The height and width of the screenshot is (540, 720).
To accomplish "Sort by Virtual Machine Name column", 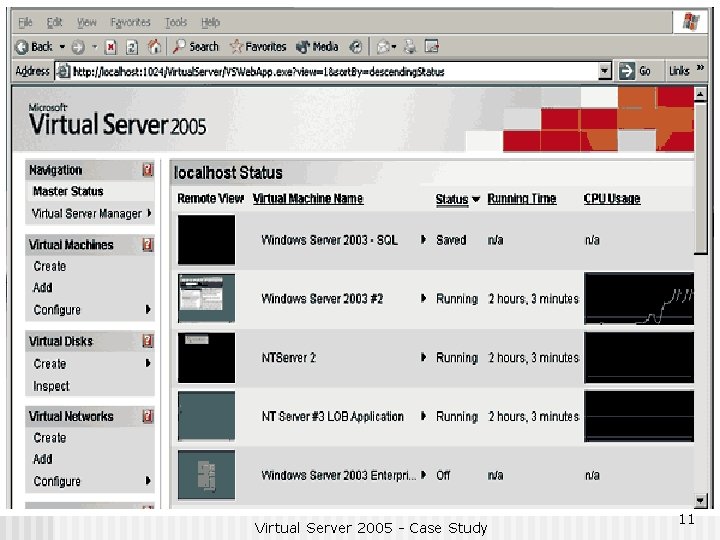I will coord(308,199).
